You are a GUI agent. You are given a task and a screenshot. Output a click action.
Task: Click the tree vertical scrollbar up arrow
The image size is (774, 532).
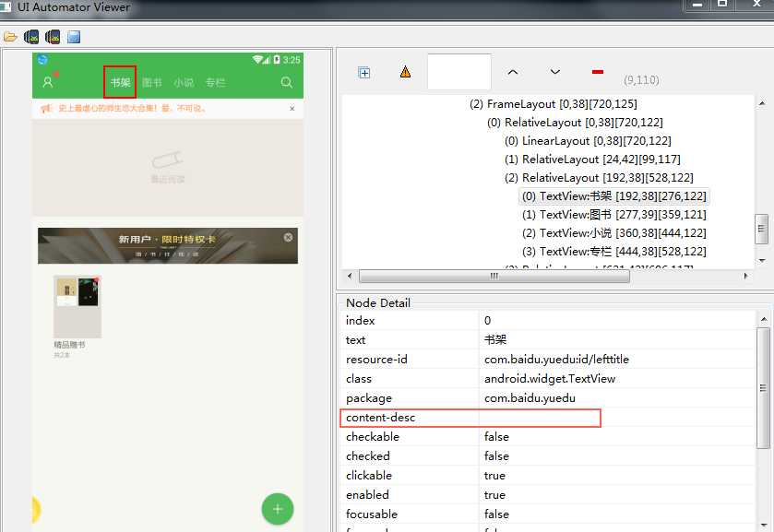point(762,102)
